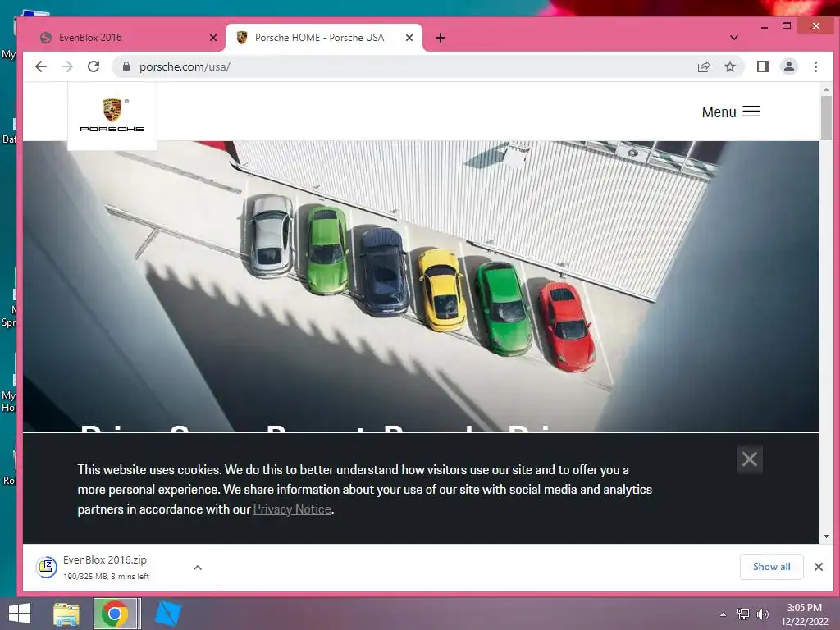Open the Chrome profile avatar
The image size is (840, 630).
pos(788,66)
